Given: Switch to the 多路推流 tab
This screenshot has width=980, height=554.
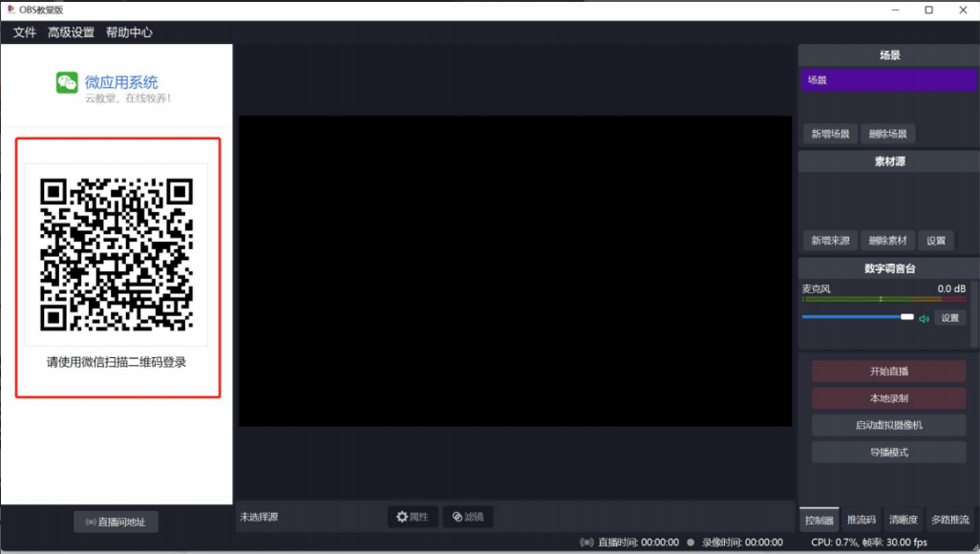Looking at the screenshot, I should (951, 519).
